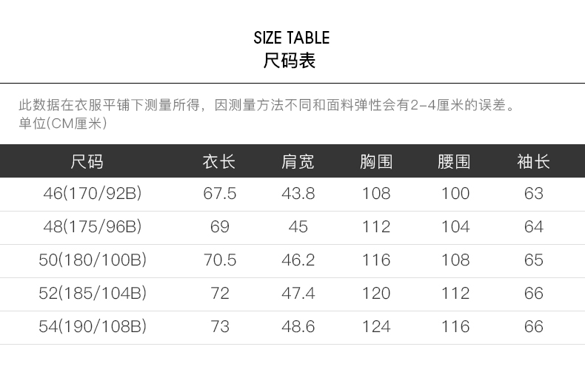Click sleeve length value 65

533,260
